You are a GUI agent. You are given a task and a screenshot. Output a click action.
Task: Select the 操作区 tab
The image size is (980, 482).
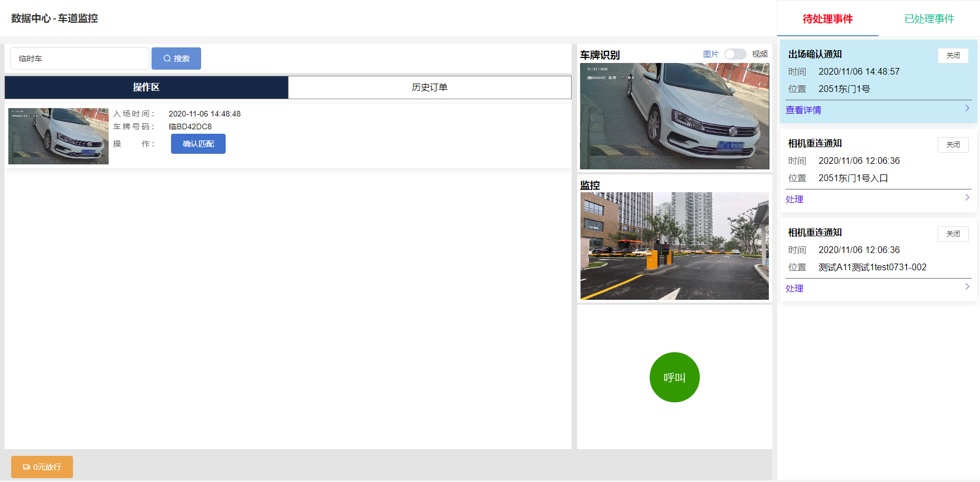tap(146, 87)
